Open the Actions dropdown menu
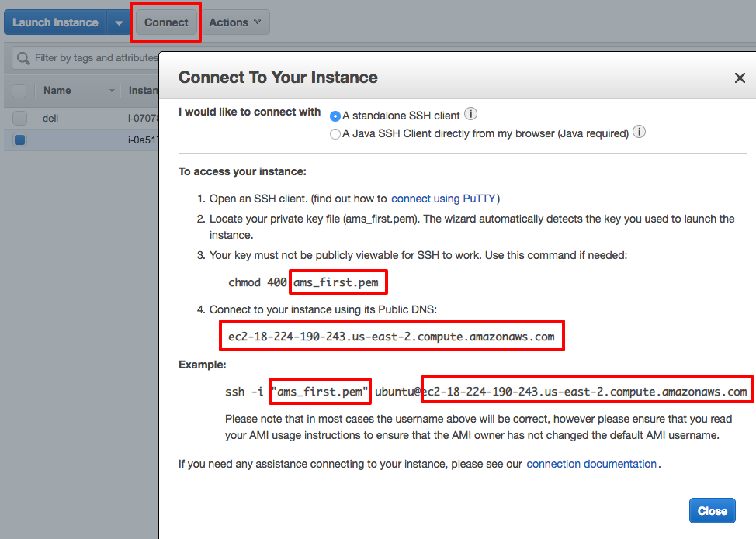The height and width of the screenshot is (539, 756). coord(237,22)
